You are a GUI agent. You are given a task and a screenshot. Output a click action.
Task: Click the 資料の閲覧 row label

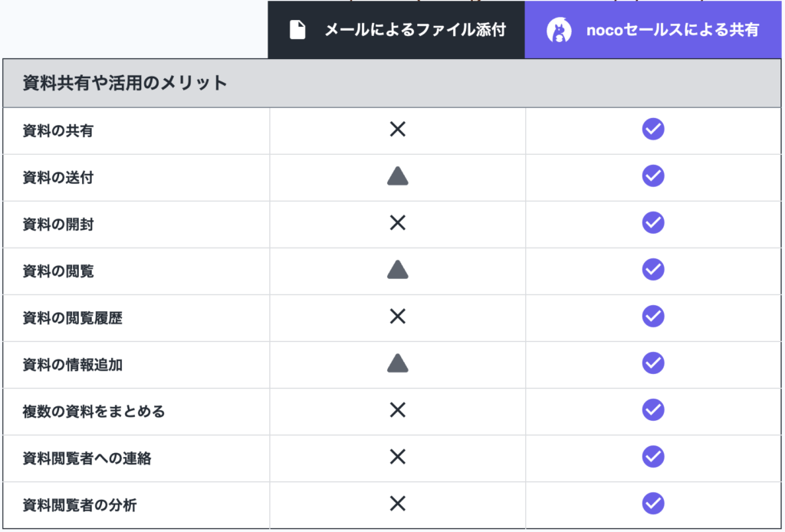(x=58, y=271)
